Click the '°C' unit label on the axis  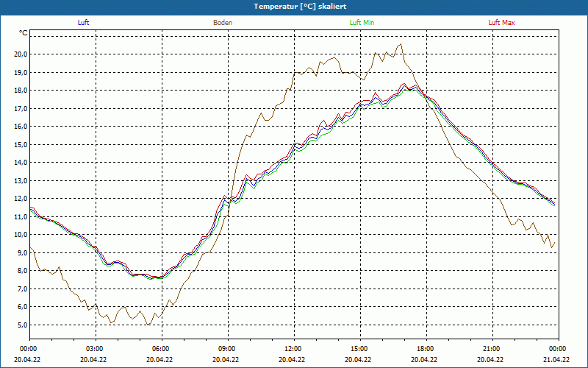pos(24,33)
